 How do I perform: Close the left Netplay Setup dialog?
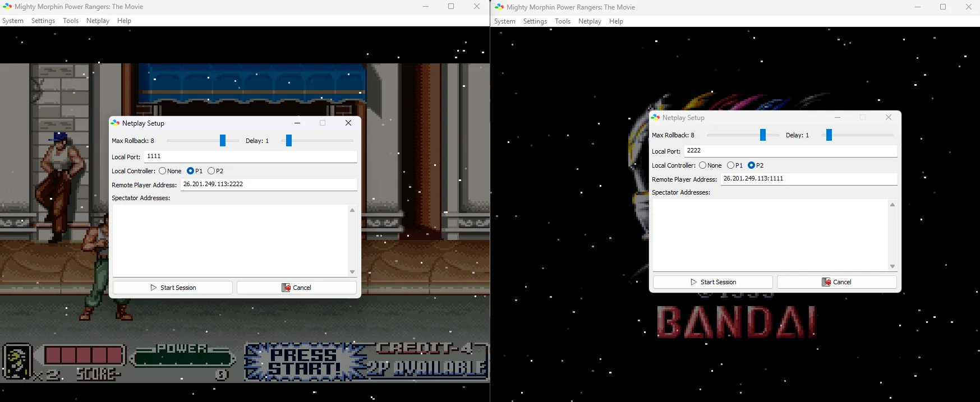pos(348,123)
